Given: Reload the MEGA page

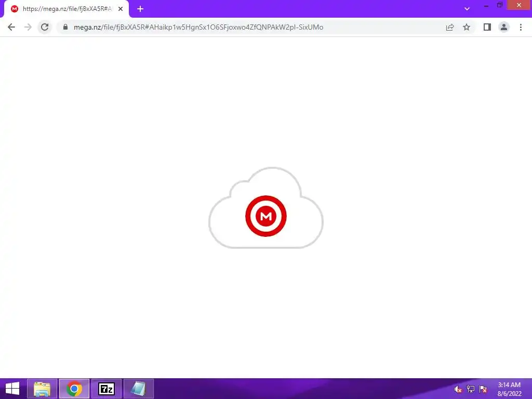Looking at the screenshot, I should point(45,27).
